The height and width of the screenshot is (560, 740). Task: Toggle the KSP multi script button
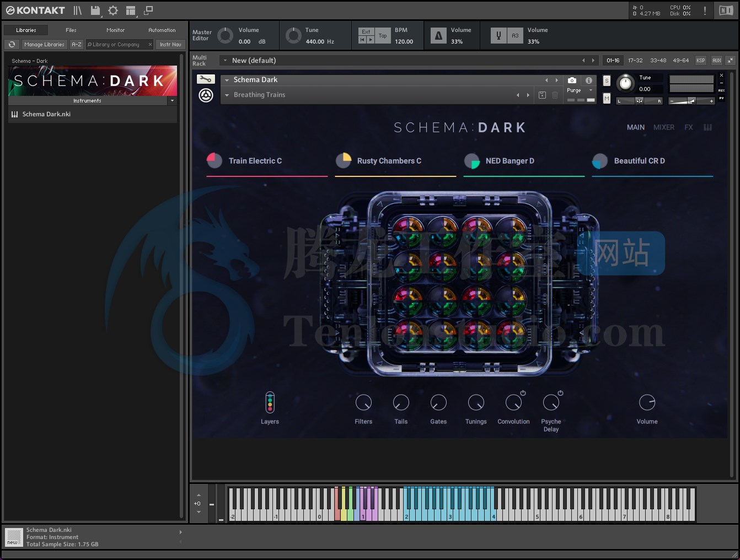coord(700,61)
